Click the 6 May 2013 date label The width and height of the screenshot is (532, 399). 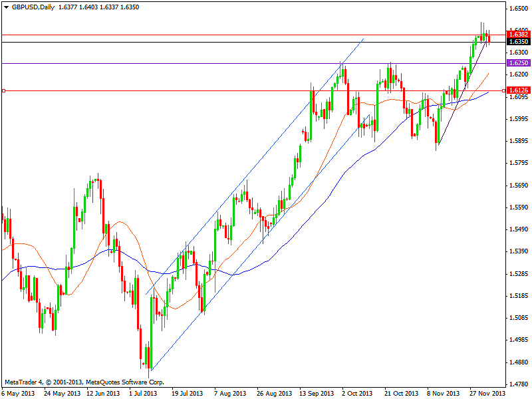tap(20, 393)
